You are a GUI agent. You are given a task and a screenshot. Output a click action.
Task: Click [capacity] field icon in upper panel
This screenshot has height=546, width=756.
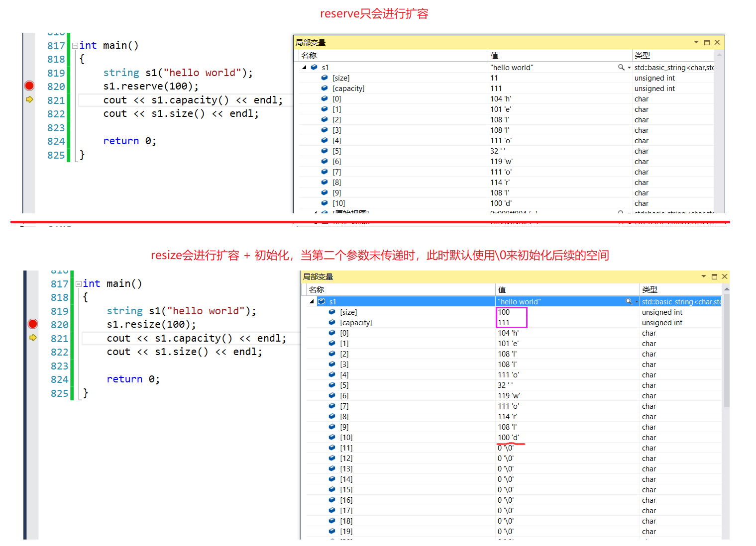pyautogui.click(x=324, y=88)
